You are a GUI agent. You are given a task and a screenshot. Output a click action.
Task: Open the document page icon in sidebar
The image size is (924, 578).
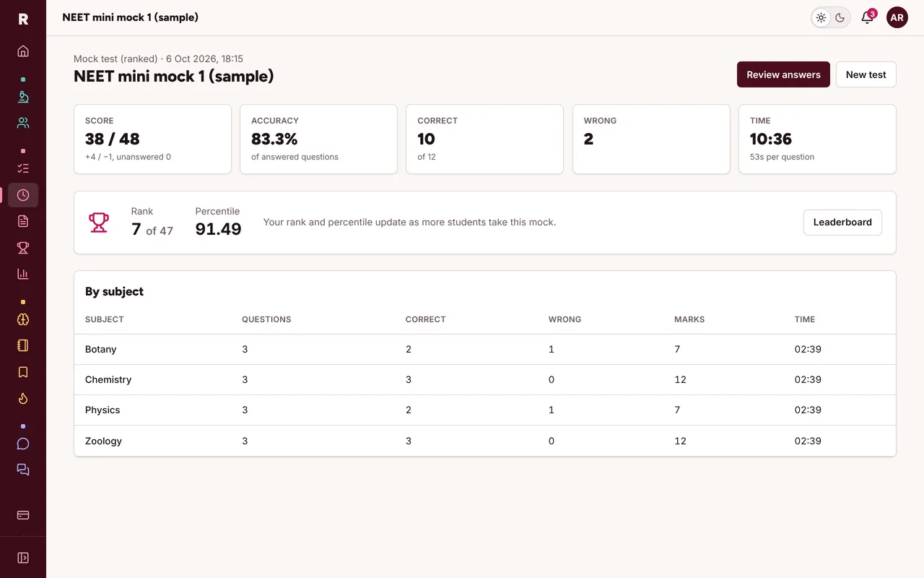point(23,221)
